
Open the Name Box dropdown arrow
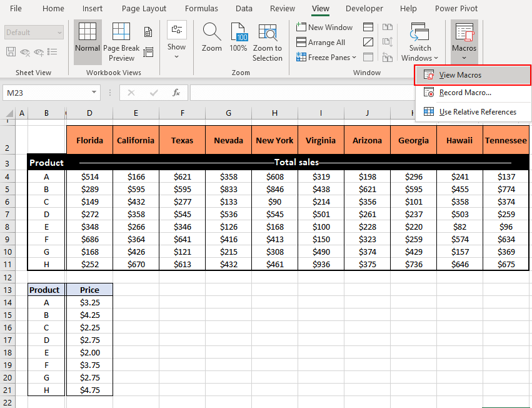pos(94,93)
